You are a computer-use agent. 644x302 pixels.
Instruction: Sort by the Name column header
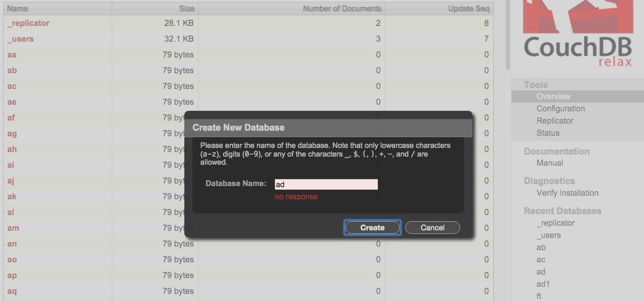pyautogui.click(x=17, y=8)
